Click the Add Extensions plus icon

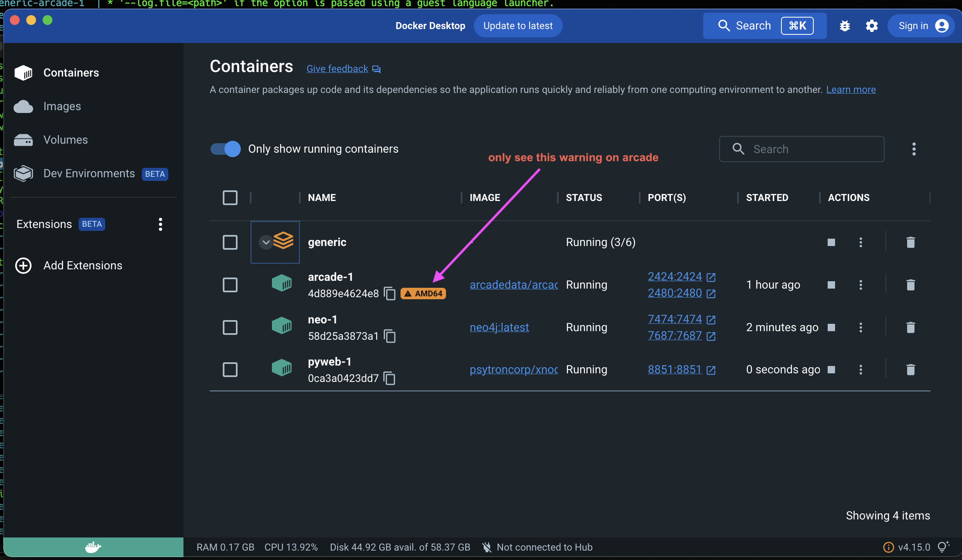click(x=23, y=265)
